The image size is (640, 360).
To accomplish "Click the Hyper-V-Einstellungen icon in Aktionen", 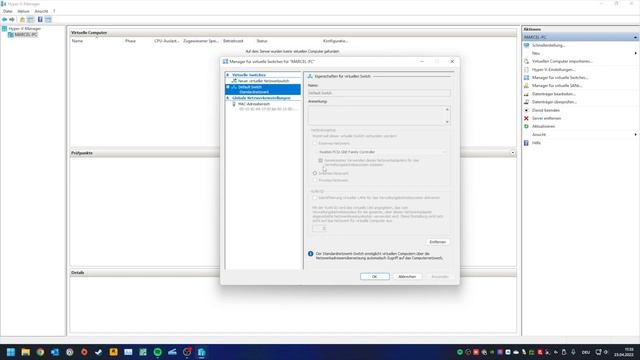I will [527, 69].
